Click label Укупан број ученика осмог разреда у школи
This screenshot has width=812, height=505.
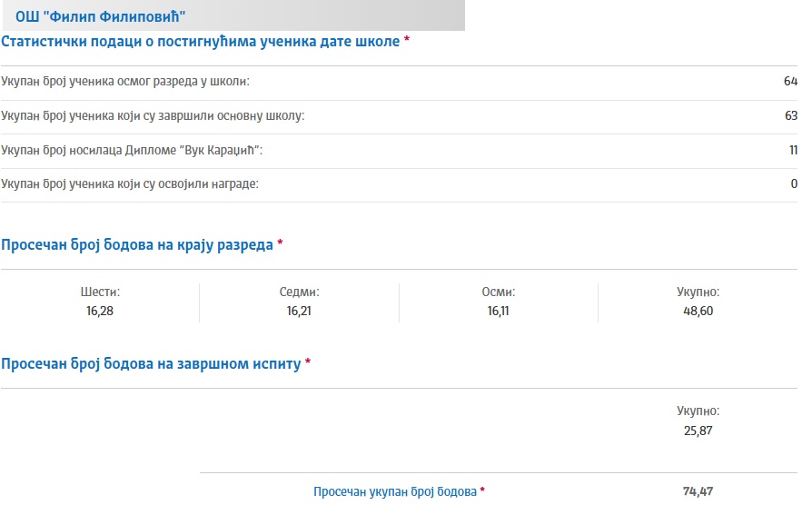pyautogui.click(x=125, y=82)
